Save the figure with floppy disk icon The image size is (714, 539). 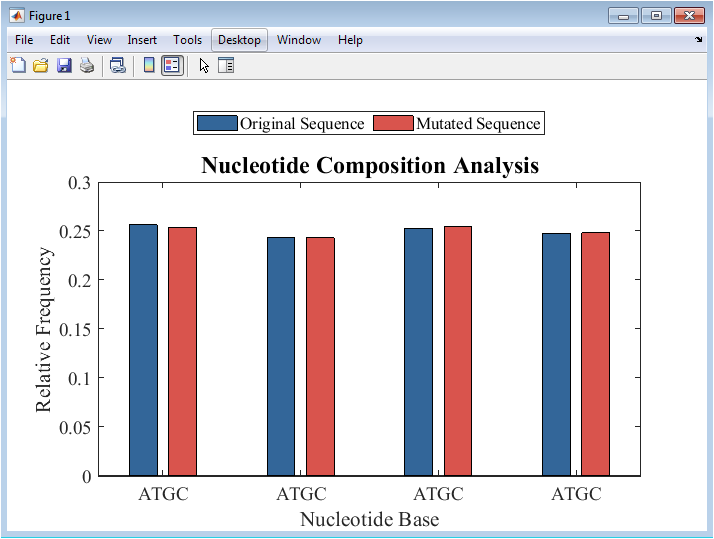[x=64, y=66]
